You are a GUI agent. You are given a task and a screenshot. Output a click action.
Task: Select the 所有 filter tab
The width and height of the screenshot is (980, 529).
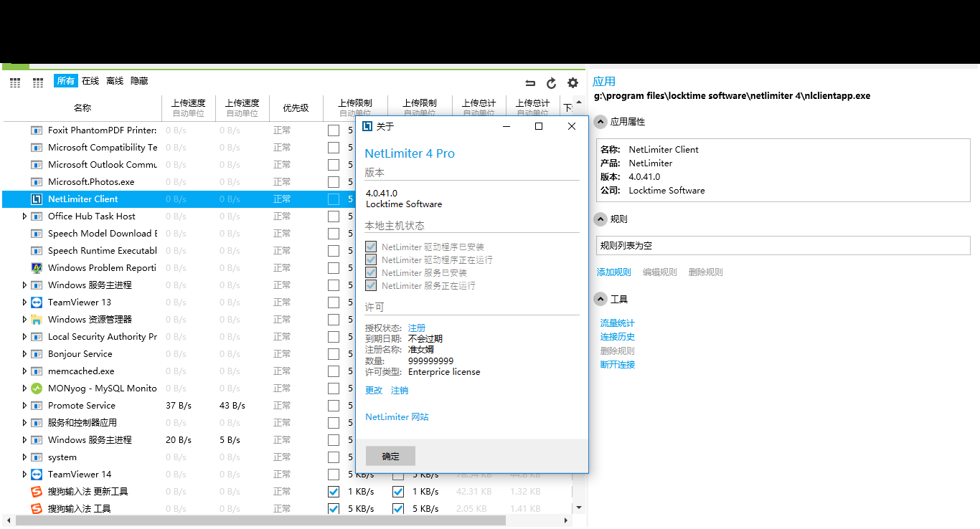click(65, 81)
